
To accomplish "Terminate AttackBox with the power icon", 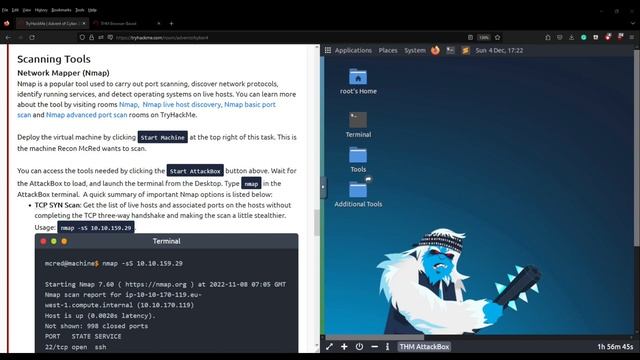I will point(359,347).
